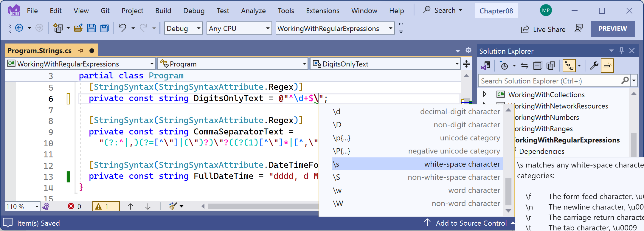The image size is (644, 231).
Task: Click the Live Share button
Action: [543, 29]
